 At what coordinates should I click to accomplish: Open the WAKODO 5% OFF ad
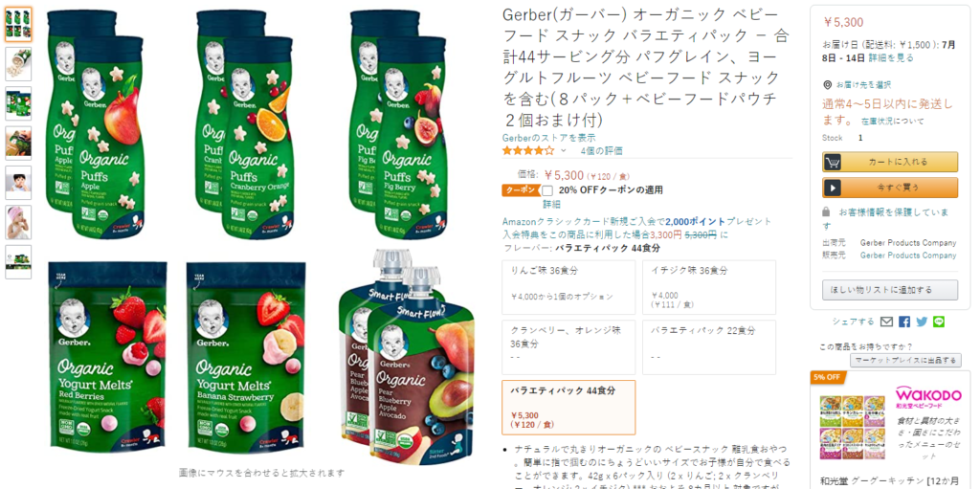point(890,430)
